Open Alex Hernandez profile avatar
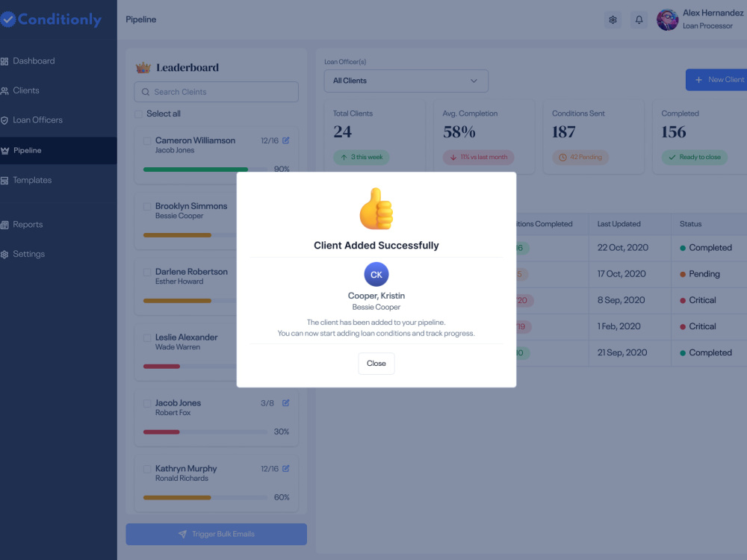This screenshot has height=560, width=747. (667, 19)
